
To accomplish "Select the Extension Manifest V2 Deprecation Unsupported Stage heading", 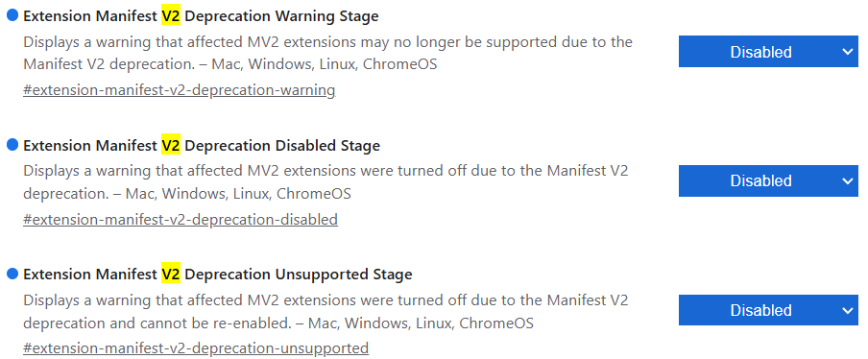I will point(218,275).
